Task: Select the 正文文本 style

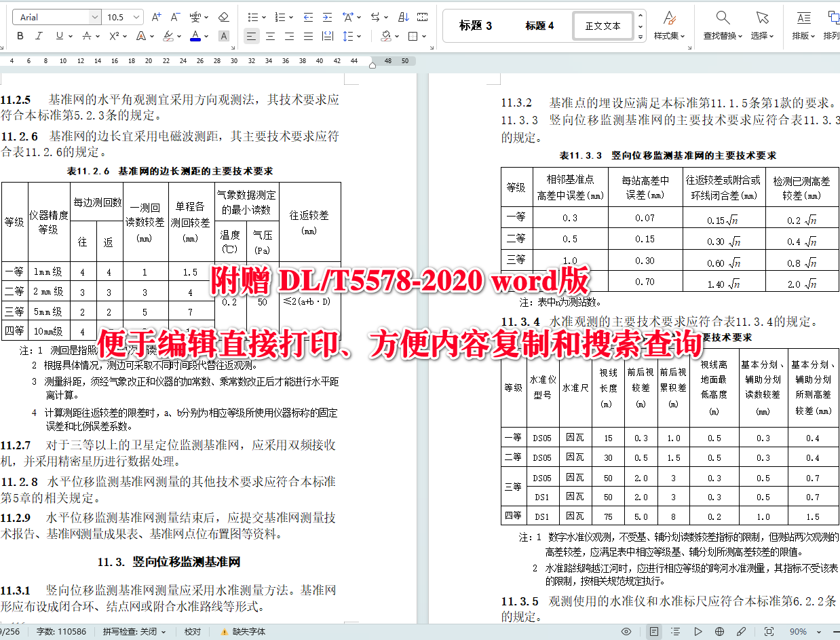Action: (602, 25)
